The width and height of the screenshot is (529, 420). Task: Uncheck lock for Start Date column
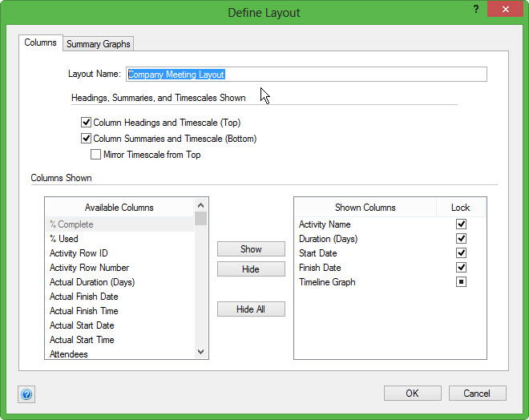[x=461, y=253]
